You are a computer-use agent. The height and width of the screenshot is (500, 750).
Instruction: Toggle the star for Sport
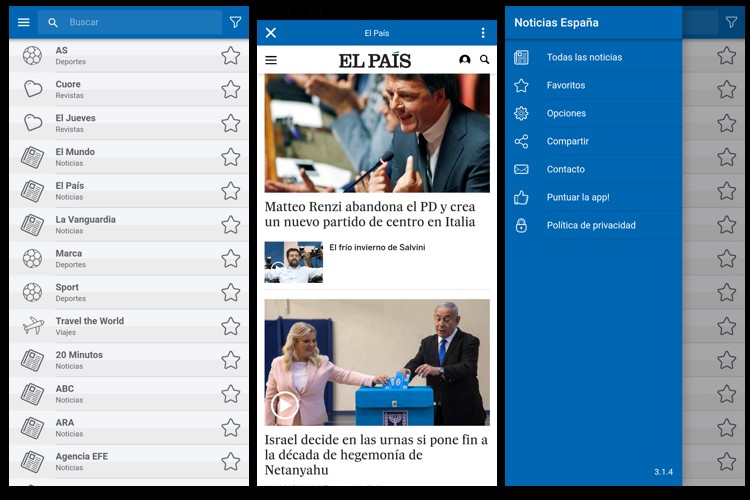231,292
